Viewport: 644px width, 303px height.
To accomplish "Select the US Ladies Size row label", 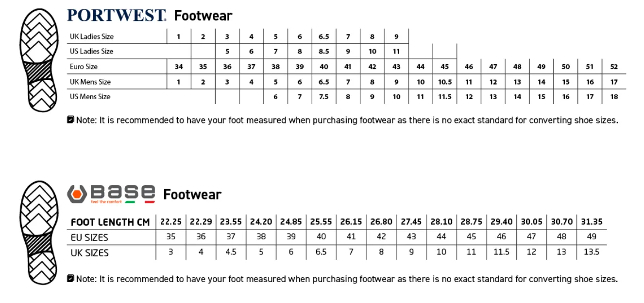I will 91,51.
